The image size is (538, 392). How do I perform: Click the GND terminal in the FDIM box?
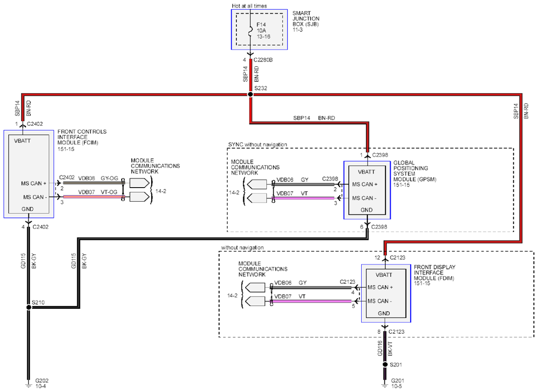point(384,313)
